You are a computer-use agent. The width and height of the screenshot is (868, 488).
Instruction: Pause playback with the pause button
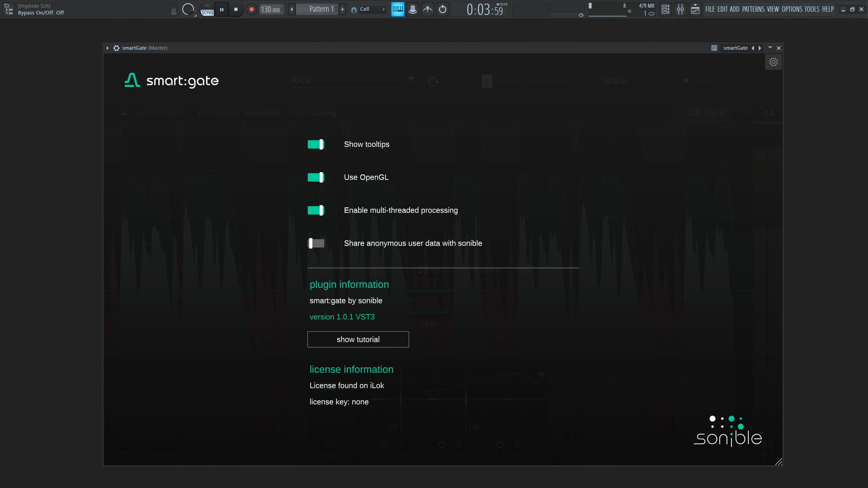222,9
